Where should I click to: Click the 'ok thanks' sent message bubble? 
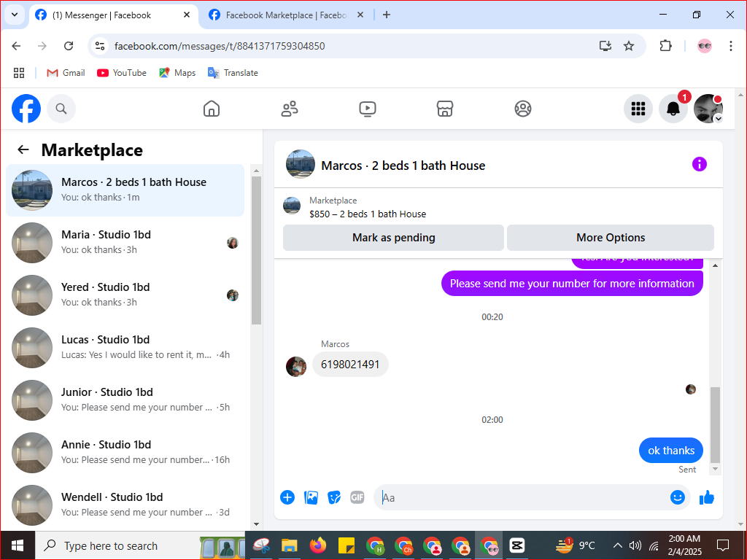(x=671, y=451)
